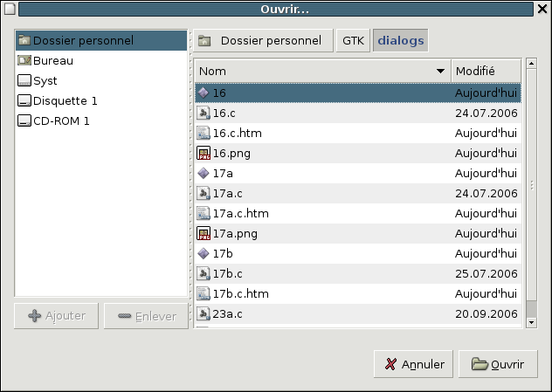Click the Disquette 1 drive icon
The image size is (552, 392).
24,100
